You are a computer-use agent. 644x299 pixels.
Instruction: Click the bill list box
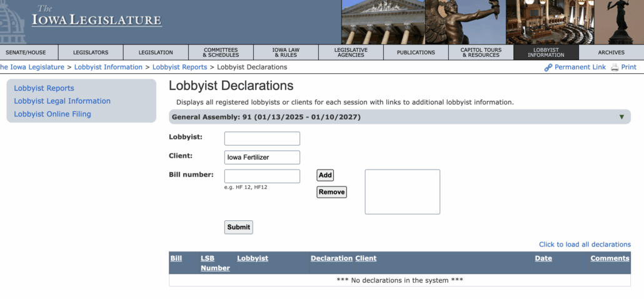point(402,191)
